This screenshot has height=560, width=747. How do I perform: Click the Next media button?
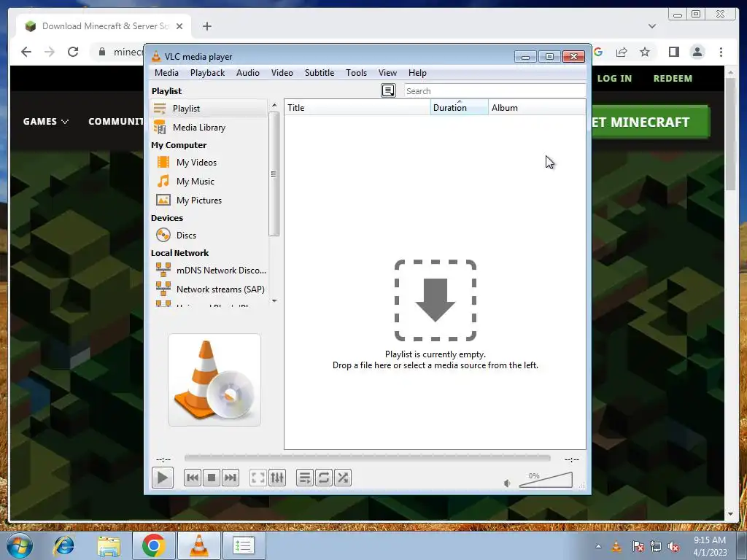coord(230,478)
